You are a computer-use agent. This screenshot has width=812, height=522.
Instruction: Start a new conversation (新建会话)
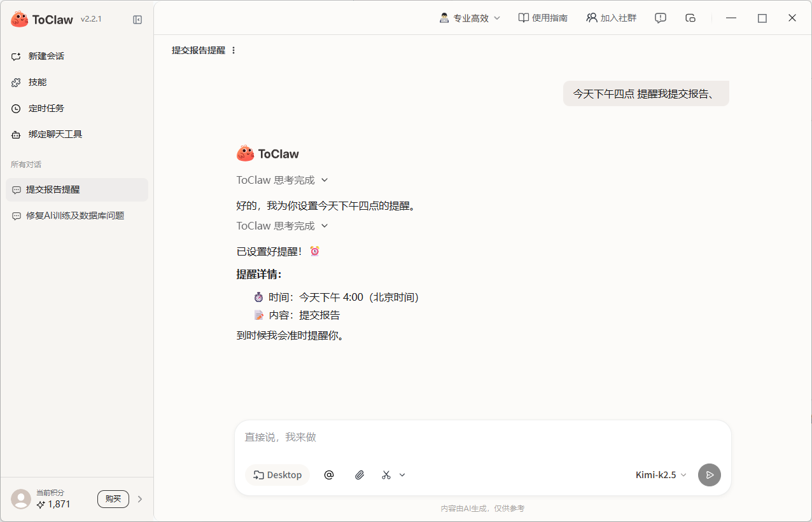(x=77, y=56)
